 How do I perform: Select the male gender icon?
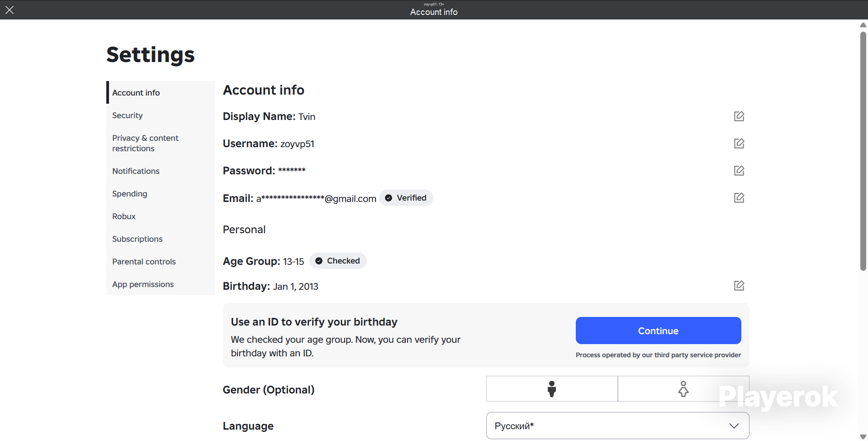(552, 389)
